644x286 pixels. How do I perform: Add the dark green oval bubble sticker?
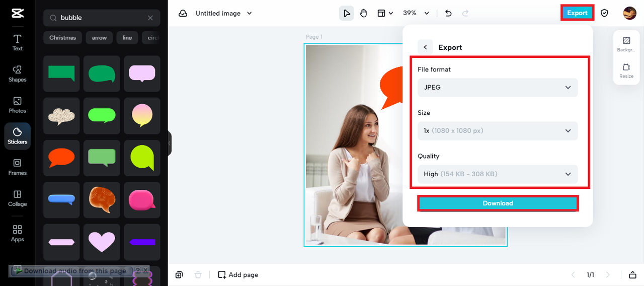[102, 74]
